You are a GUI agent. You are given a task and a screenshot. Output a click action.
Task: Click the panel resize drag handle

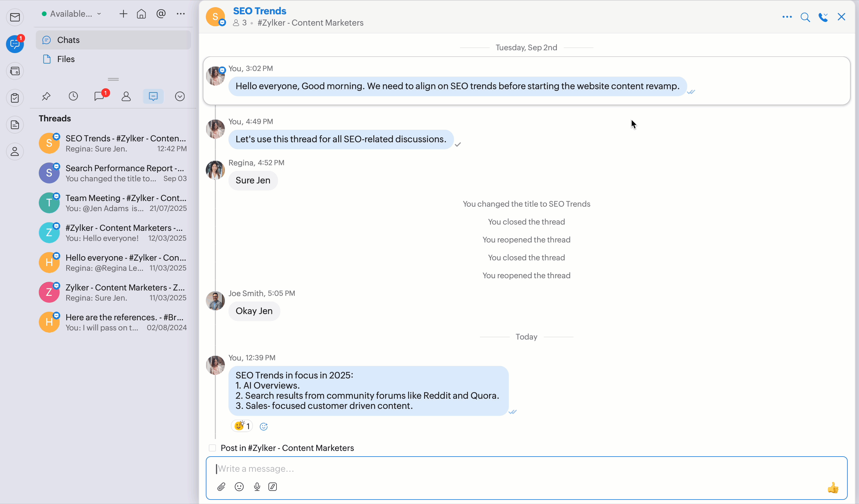click(113, 79)
